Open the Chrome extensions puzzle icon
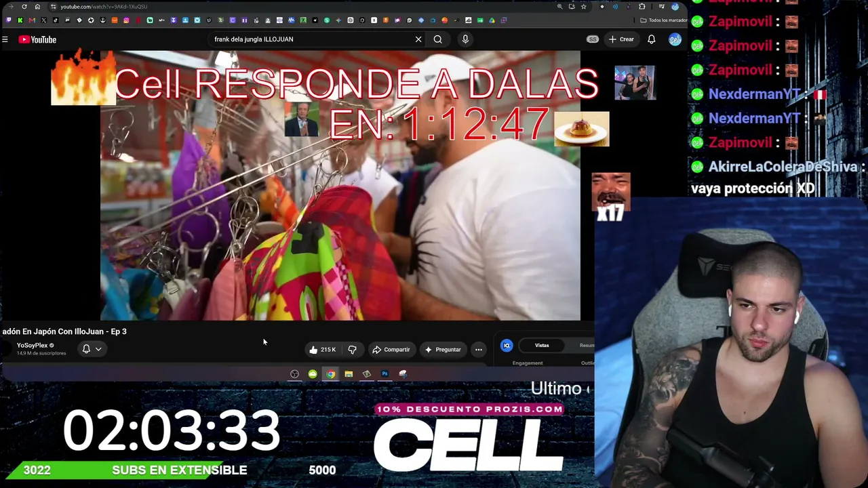 pos(642,7)
